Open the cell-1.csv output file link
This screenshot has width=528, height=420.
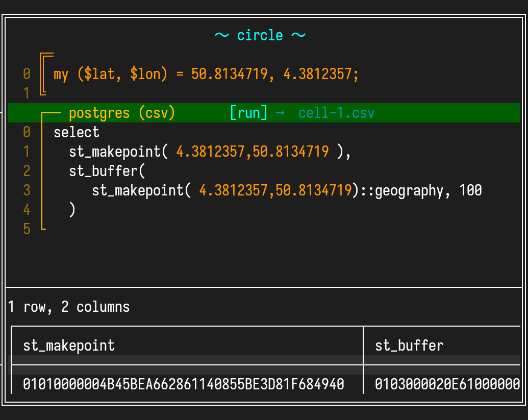click(x=336, y=113)
